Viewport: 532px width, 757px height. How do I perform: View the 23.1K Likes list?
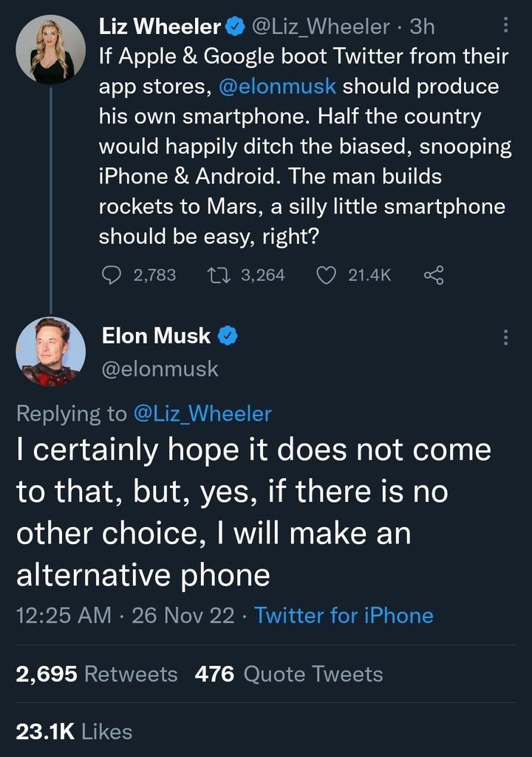(74, 732)
